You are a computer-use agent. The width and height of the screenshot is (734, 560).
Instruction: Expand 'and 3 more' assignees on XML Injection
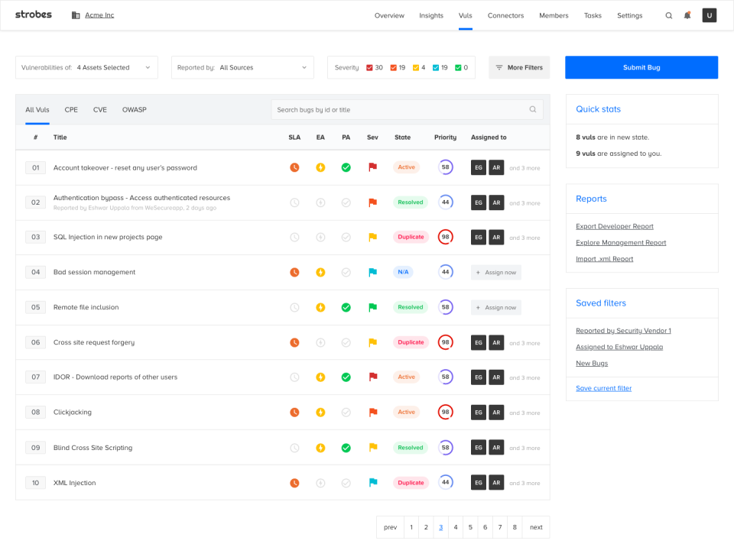[525, 484]
